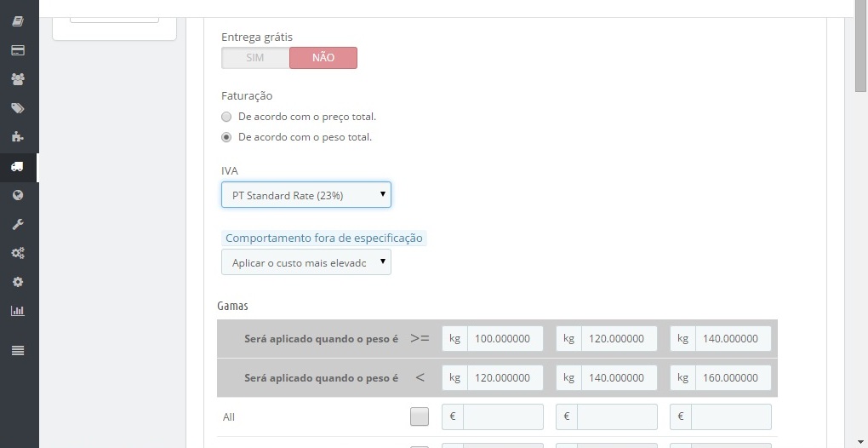This screenshot has height=448, width=868.
Task: Open the Localization globe icon
Action: 18,195
